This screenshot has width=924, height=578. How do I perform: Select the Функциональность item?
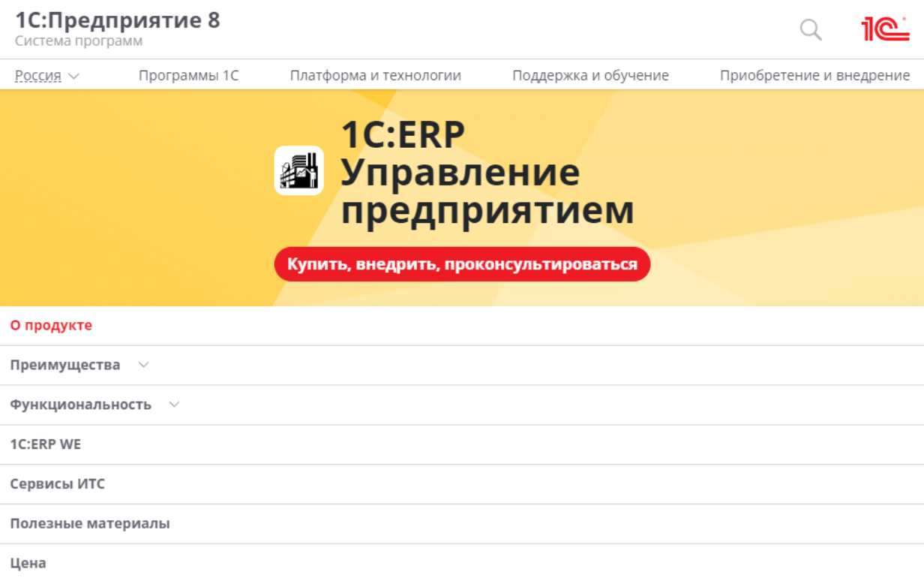[x=80, y=405]
